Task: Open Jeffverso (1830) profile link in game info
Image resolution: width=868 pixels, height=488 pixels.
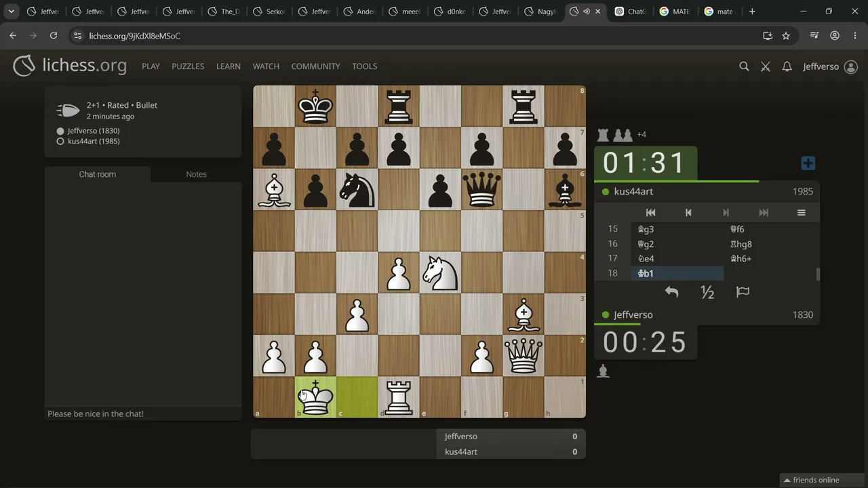Action: click(x=94, y=131)
